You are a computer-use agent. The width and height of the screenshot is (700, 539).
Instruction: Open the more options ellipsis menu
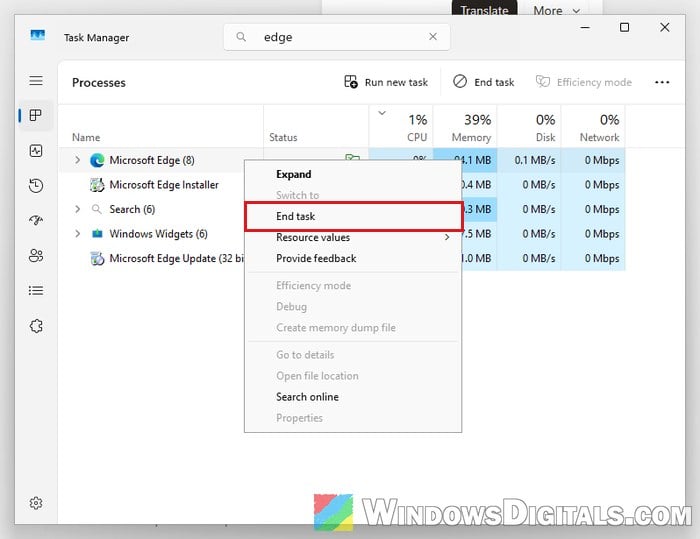662,82
